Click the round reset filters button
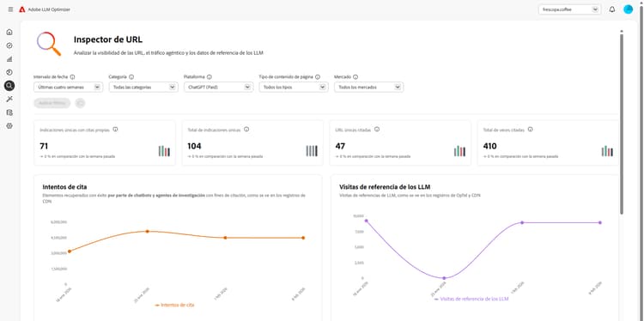The image size is (644, 321). click(x=81, y=103)
